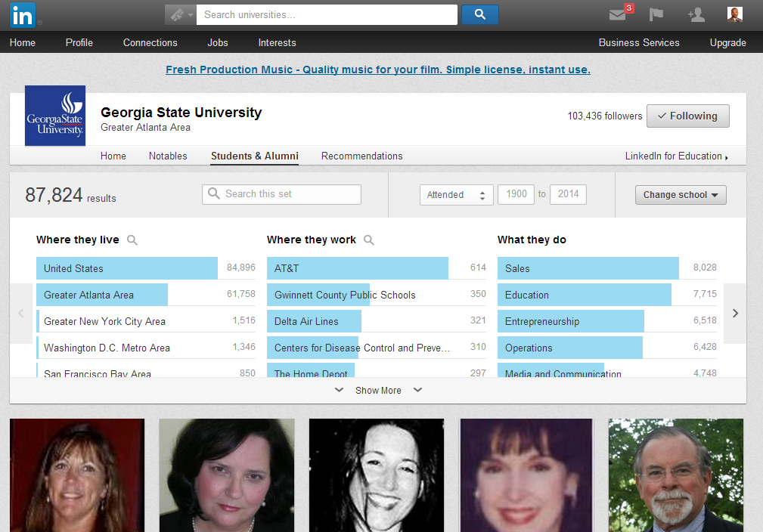Open the Fresh Production Music ad link

click(378, 70)
